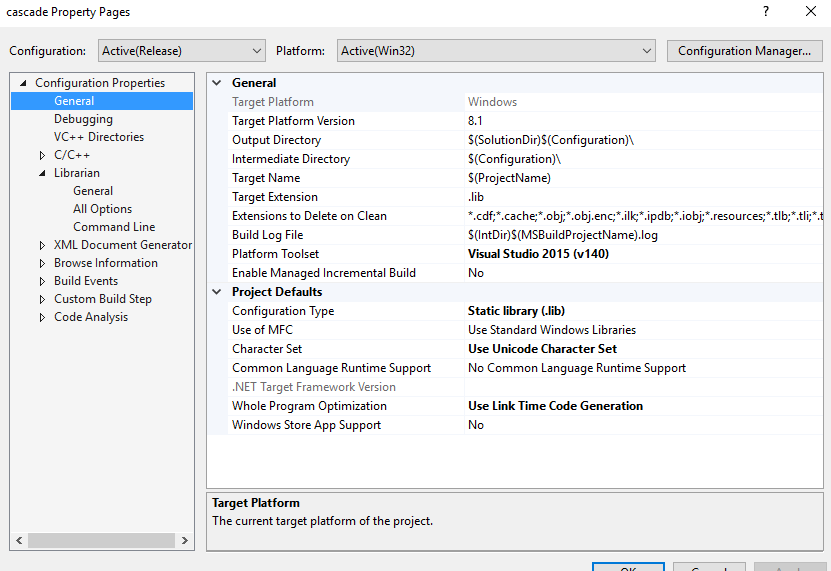The height and width of the screenshot is (571, 831).
Task: Expand Custom Build Step node
Action: [x=42, y=300]
